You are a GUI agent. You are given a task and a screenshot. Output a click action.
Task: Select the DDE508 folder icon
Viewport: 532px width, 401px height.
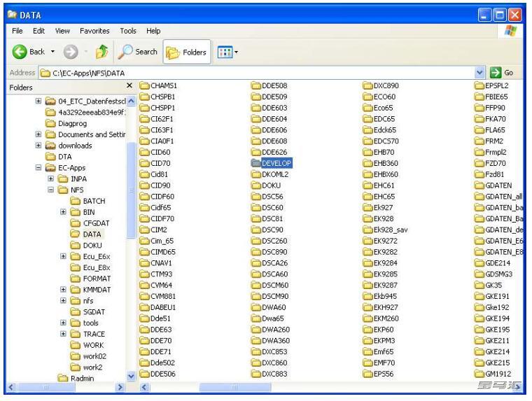[x=256, y=85]
